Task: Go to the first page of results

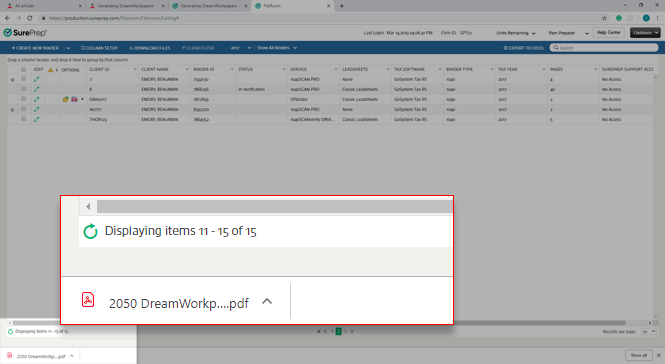Action: [319, 331]
